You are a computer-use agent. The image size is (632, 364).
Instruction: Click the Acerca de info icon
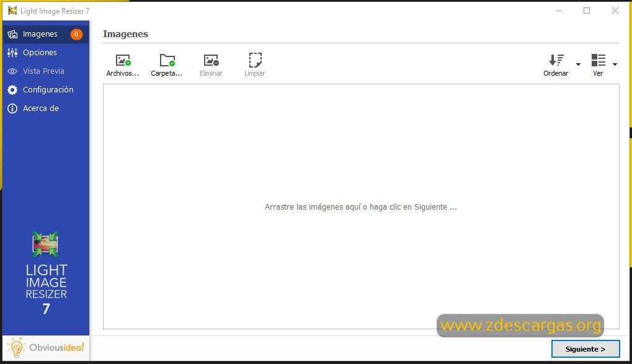click(x=12, y=109)
